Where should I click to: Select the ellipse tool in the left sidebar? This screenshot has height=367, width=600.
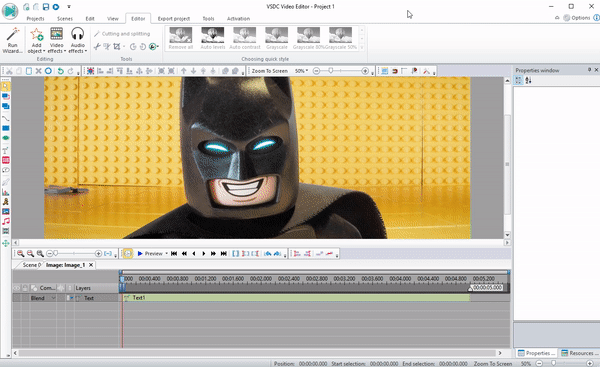5,138
